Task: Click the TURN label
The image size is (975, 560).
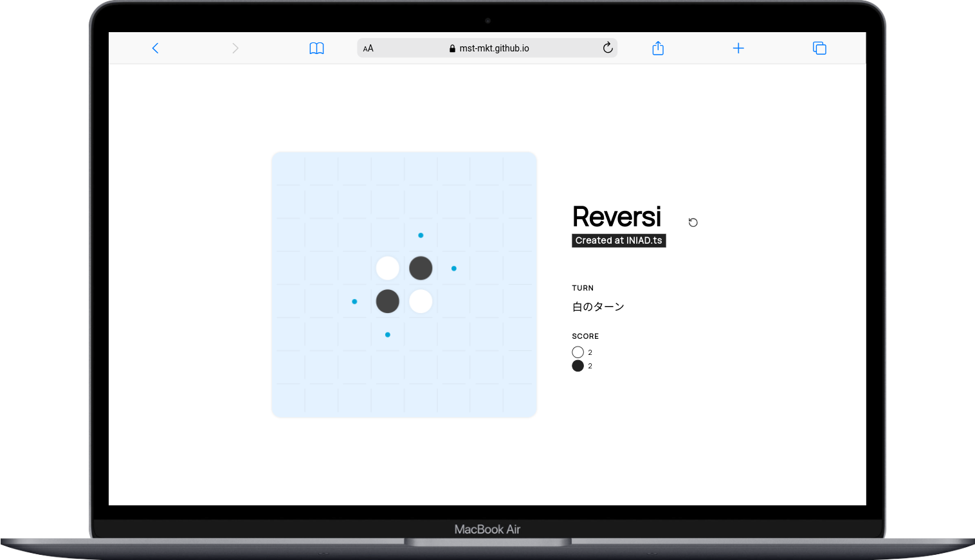Action: point(583,288)
